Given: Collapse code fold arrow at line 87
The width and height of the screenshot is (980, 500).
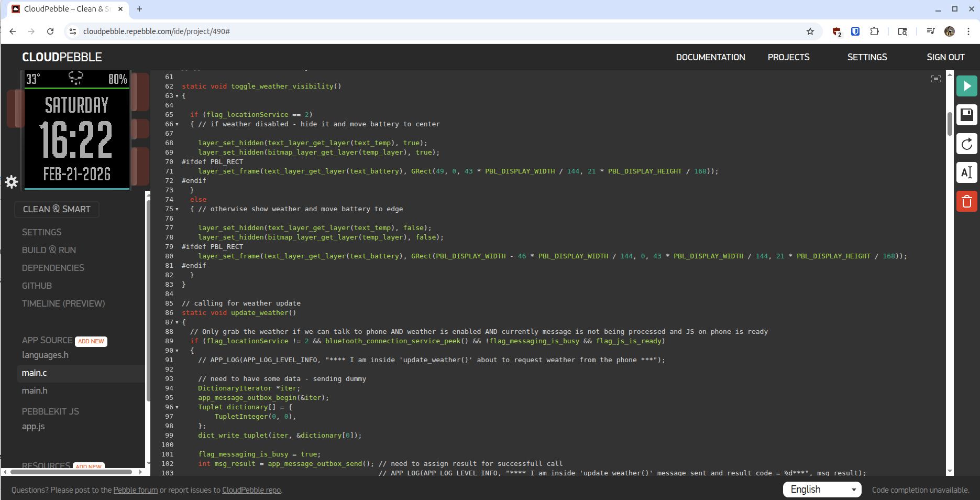Looking at the screenshot, I should [x=177, y=322].
